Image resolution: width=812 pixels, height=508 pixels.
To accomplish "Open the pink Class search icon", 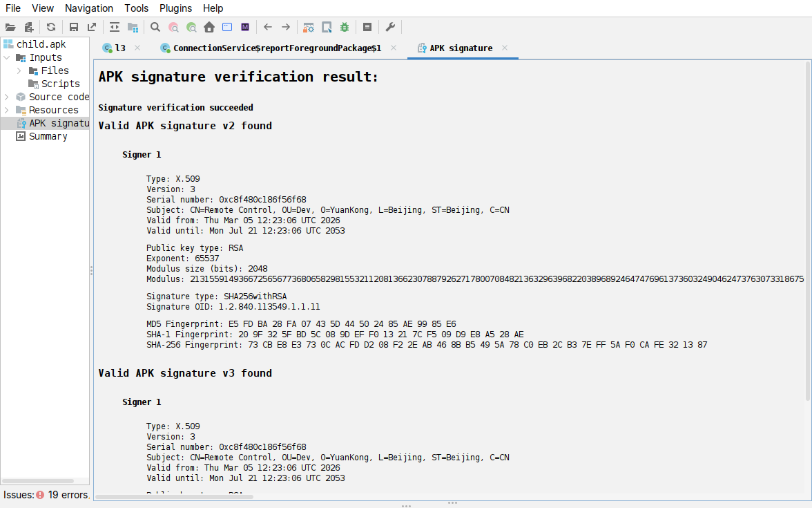I will click(173, 27).
